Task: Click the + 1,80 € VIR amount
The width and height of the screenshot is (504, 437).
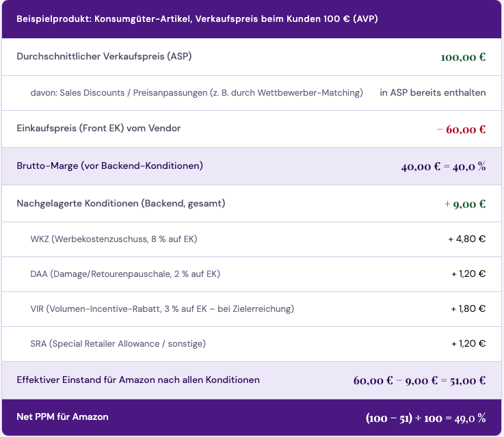Action: (x=468, y=308)
